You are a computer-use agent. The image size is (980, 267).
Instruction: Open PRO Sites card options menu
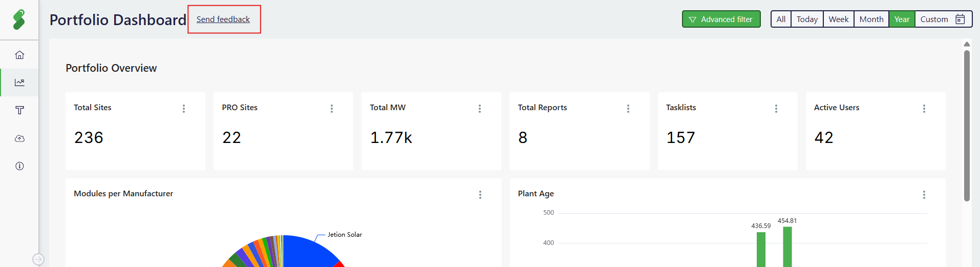click(332, 109)
